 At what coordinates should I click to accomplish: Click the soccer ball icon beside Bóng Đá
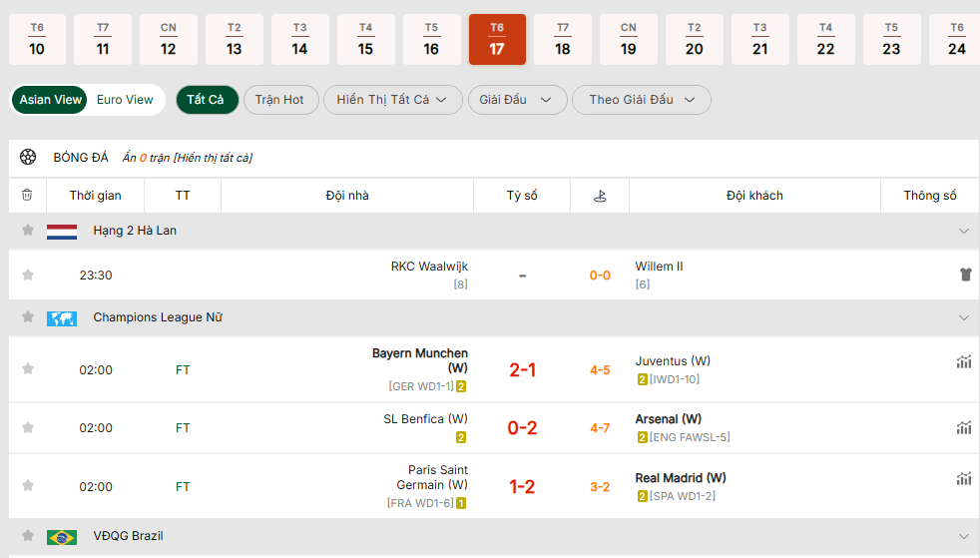[x=28, y=157]
